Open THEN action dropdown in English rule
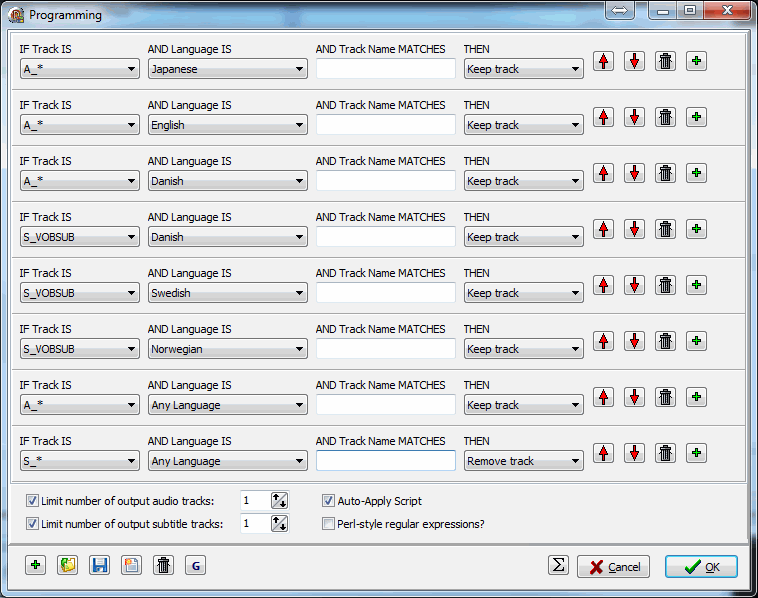Screen dimensions: 758x598 tap(524, 125)
